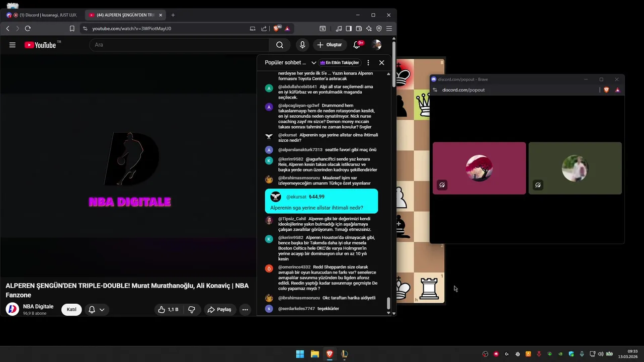Click the @omerince4332 chat username
Viewport: 644px width, 362px height.
pyautogui.click(x=294, y=267)
